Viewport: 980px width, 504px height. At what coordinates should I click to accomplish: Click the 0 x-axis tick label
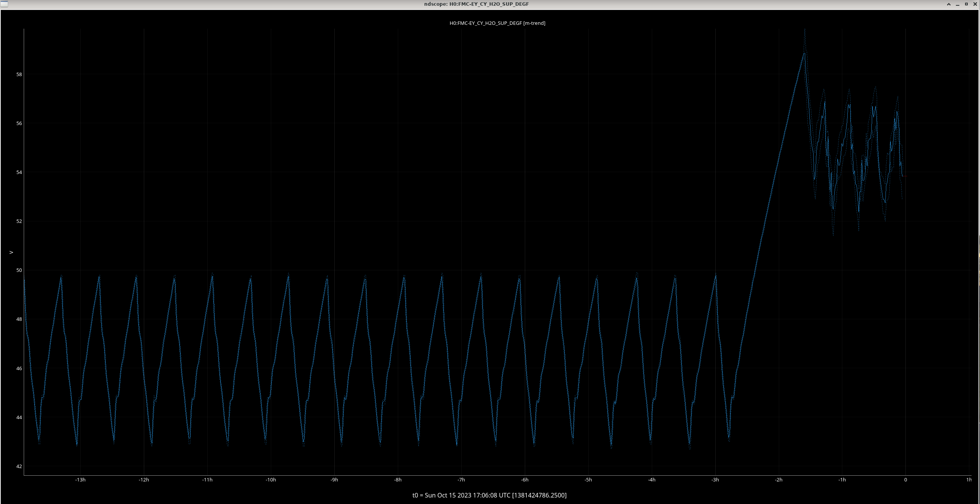point(905,480)
